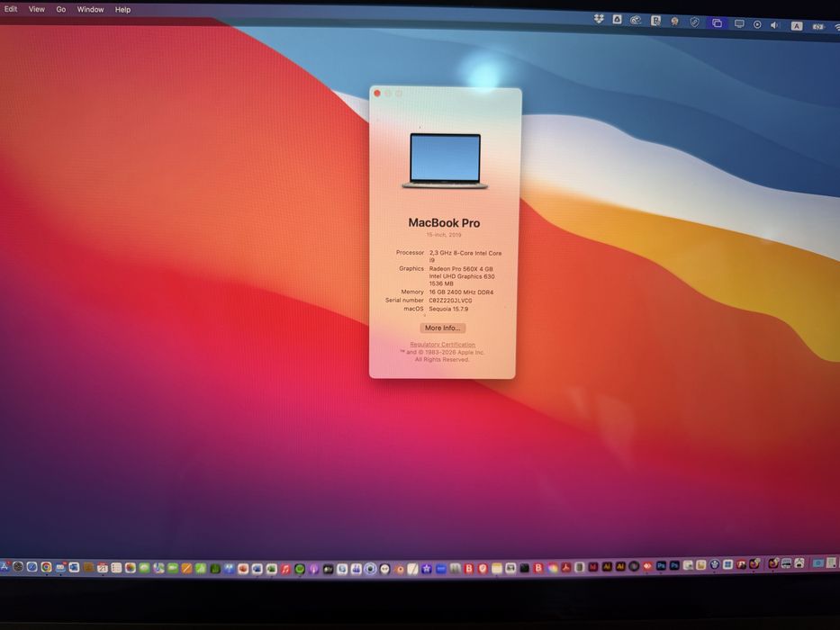This screenshot has height=630, width=840.
Task: Open Apple TV from the Dock
Action: pos(328,570)
